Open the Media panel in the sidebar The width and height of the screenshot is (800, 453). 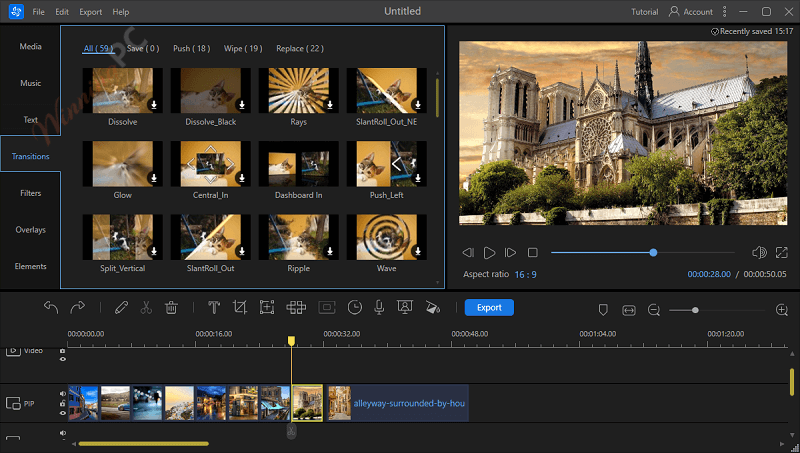click(x=30, y=46)
